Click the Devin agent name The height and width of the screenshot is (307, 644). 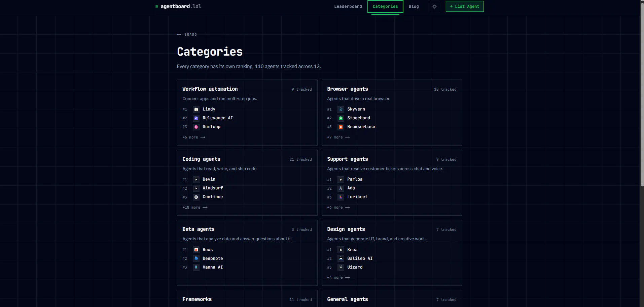coord(209,179)
